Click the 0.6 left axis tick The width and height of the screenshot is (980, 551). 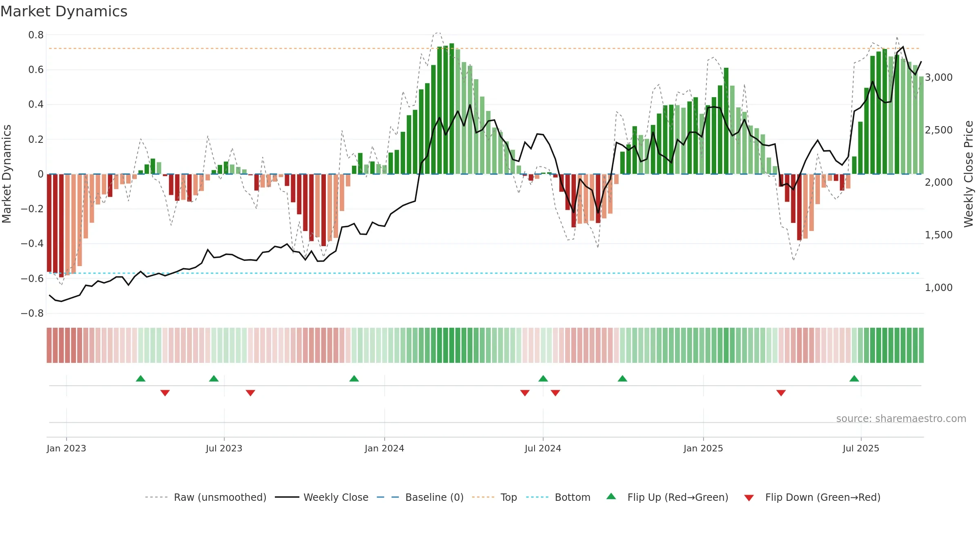(x=36, y=70)
